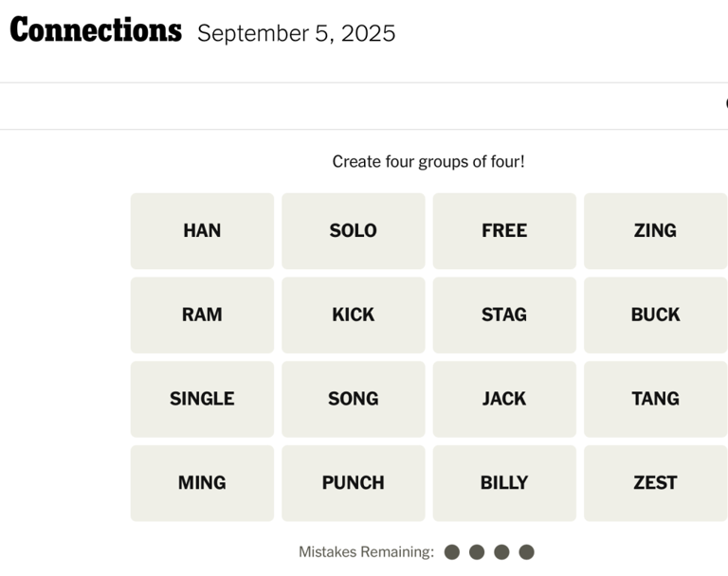Click the September 5, 2025 date
728x576 pixels.
(x=297, y=34)
